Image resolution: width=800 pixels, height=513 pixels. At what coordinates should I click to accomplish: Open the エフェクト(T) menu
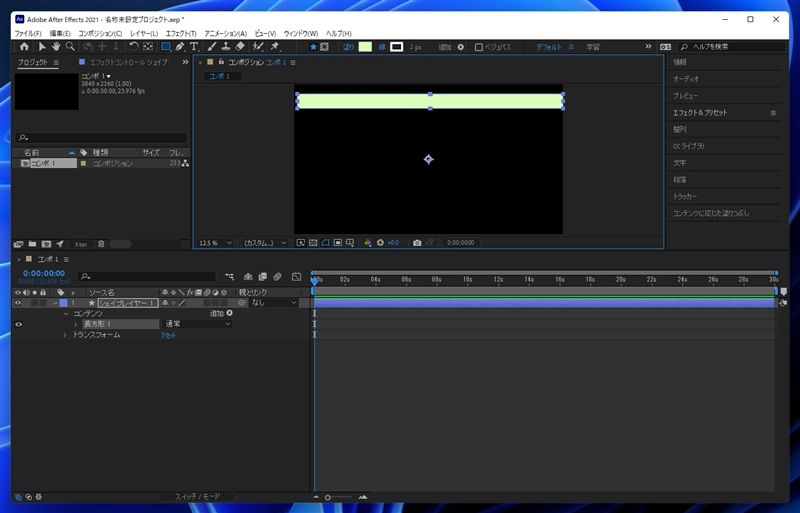pos(181,34)
